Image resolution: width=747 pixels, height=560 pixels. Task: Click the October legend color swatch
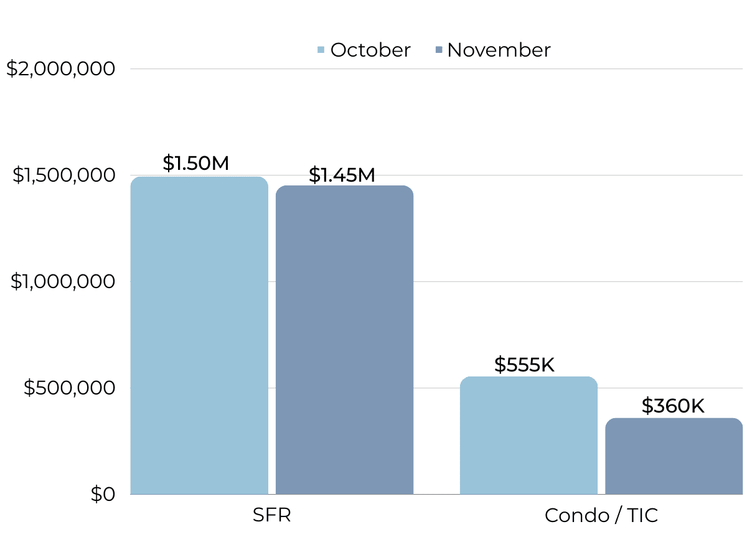coord(321,50)
